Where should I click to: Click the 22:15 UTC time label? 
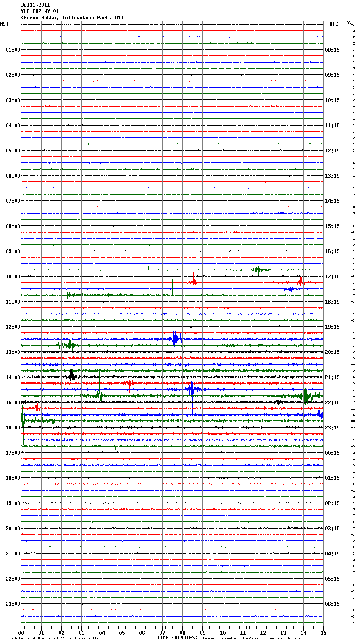332,403
